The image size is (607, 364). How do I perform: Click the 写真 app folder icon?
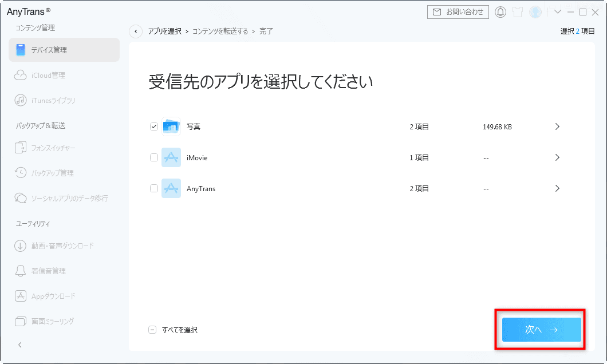pyautogui.click(x=171, y=126)
